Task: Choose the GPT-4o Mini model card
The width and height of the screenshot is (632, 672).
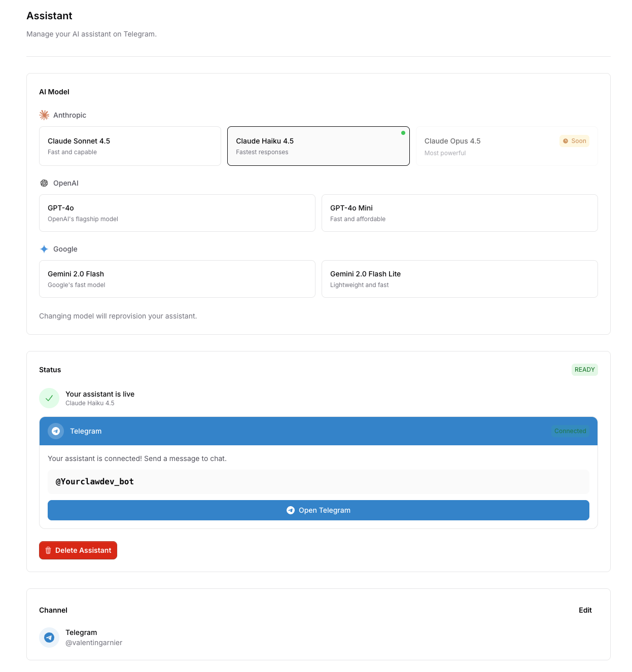Action: [460, 213]
